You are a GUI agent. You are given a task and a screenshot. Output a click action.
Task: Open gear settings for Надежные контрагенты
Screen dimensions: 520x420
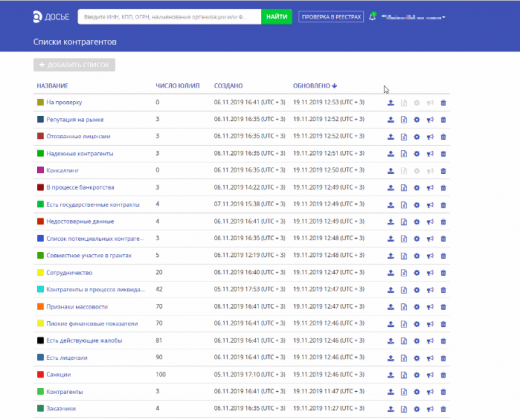pyautogui.click(x=417, y=154)
